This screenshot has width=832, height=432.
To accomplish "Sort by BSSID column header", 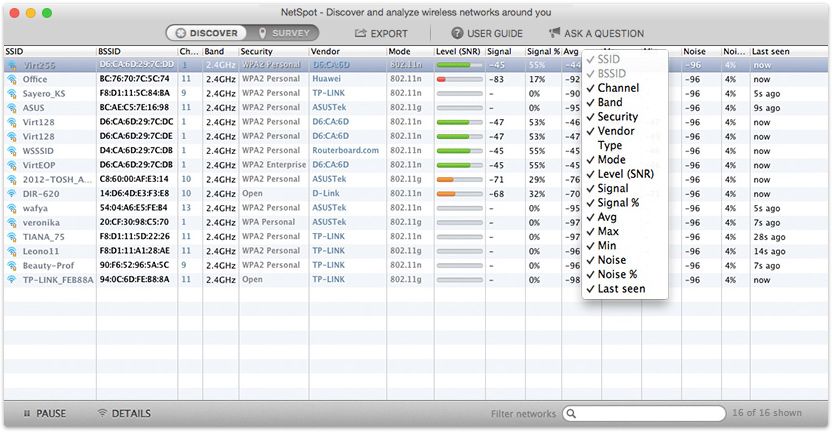I will pyautogui.click(x=137, y=51).
